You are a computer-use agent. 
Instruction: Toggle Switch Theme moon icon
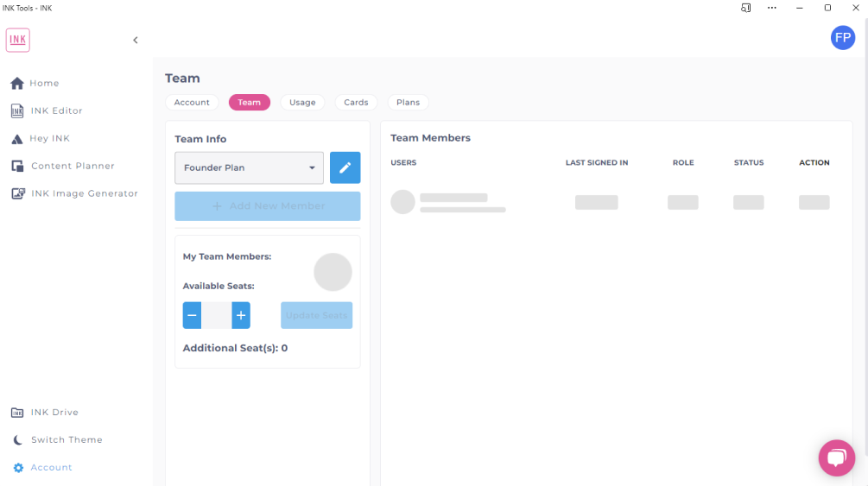click(x=18, y=439)
